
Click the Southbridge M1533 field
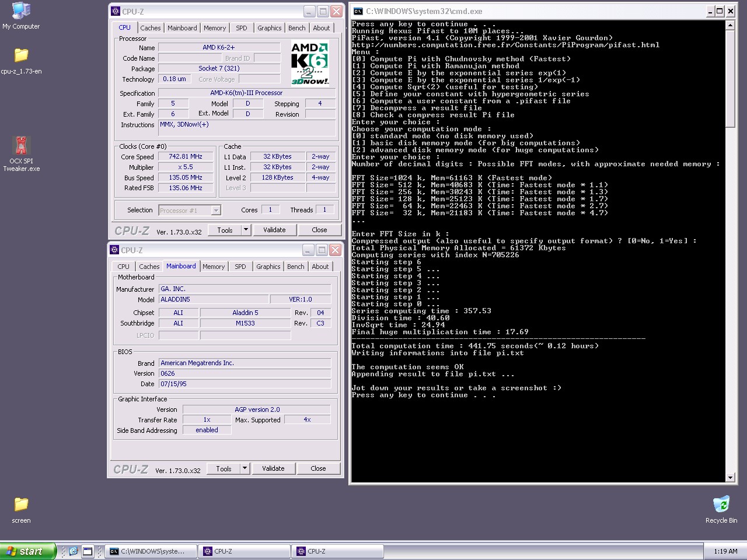coord(245,324)
